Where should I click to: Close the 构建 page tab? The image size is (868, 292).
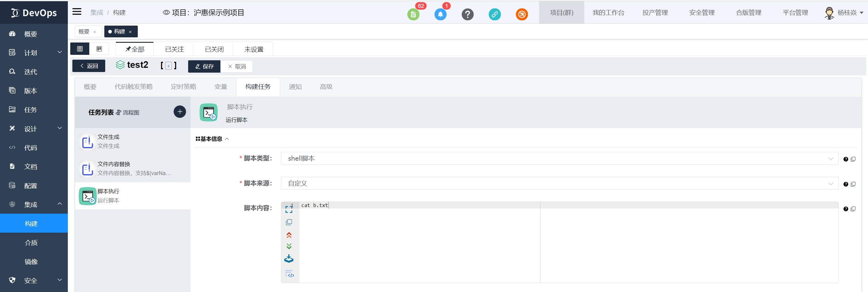pyautogui.click(x=130, y=32)
